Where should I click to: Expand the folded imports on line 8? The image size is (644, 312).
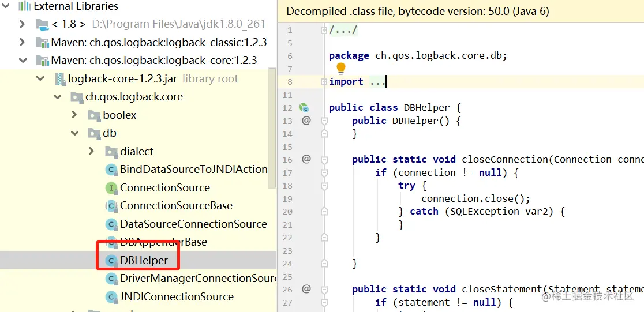324,82
